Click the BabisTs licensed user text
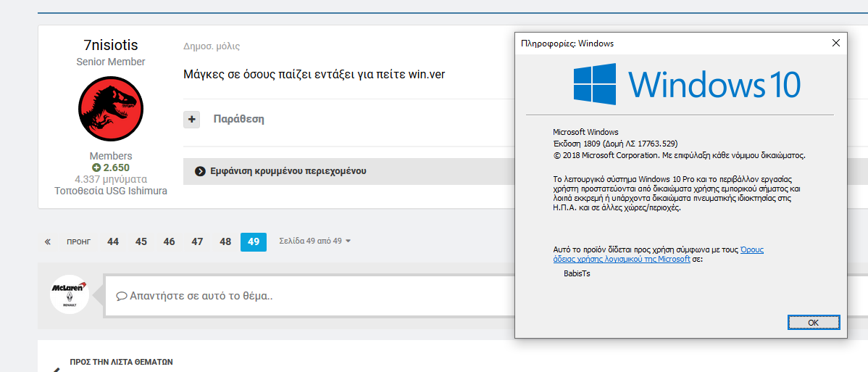Image resolution: width=868 pixels, height=372 pixels. click(x=577, y=273)
